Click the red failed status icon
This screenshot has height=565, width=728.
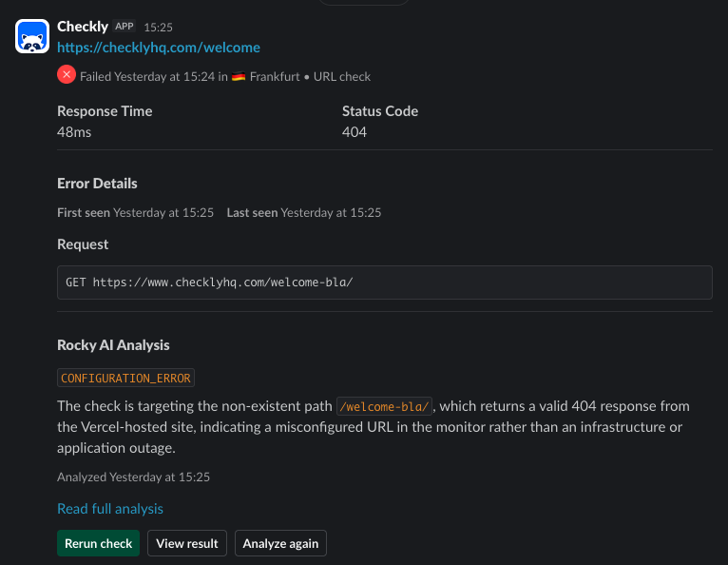click(67, 74)
